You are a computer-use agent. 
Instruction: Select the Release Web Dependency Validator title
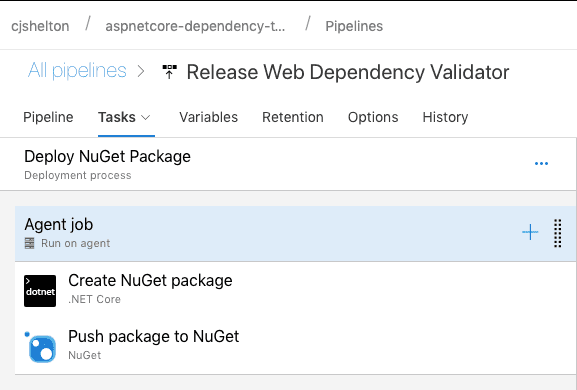tap(348, 72)
